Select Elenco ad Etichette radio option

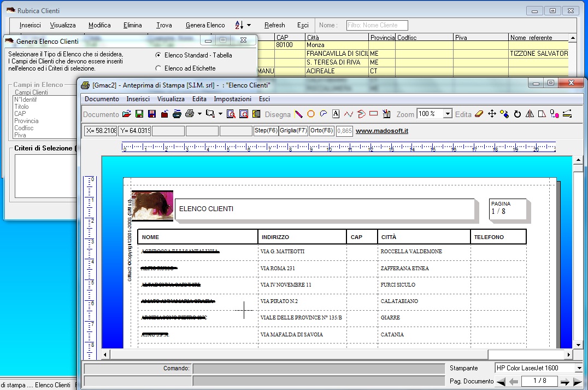click(158, 68)
